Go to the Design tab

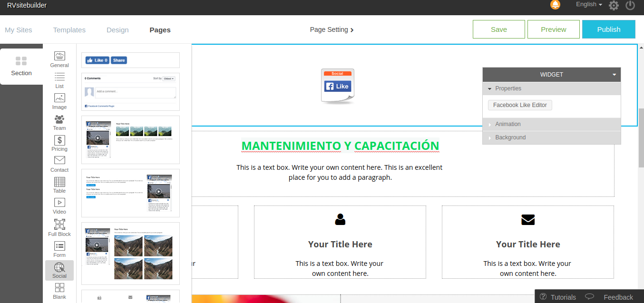click(117, 30)
